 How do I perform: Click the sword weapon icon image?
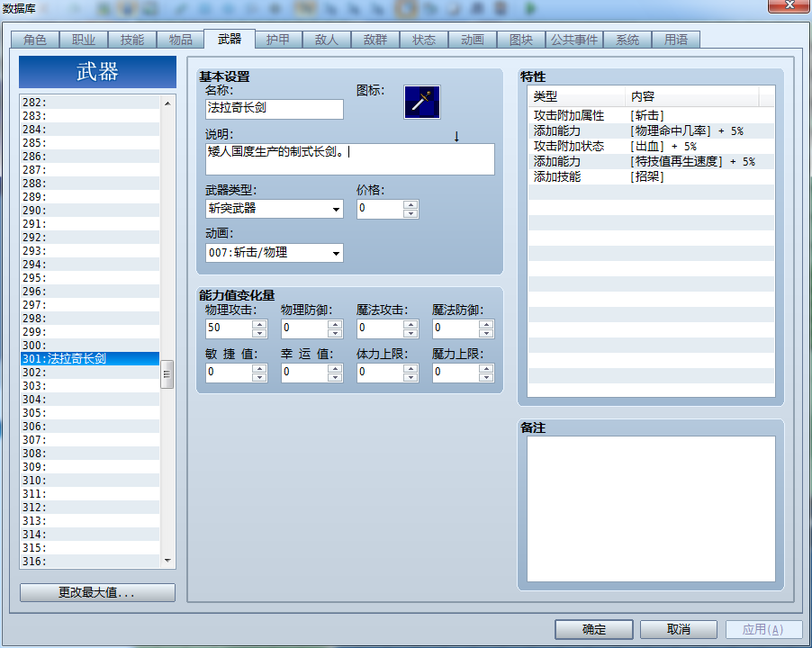click(x=421, y=102)
